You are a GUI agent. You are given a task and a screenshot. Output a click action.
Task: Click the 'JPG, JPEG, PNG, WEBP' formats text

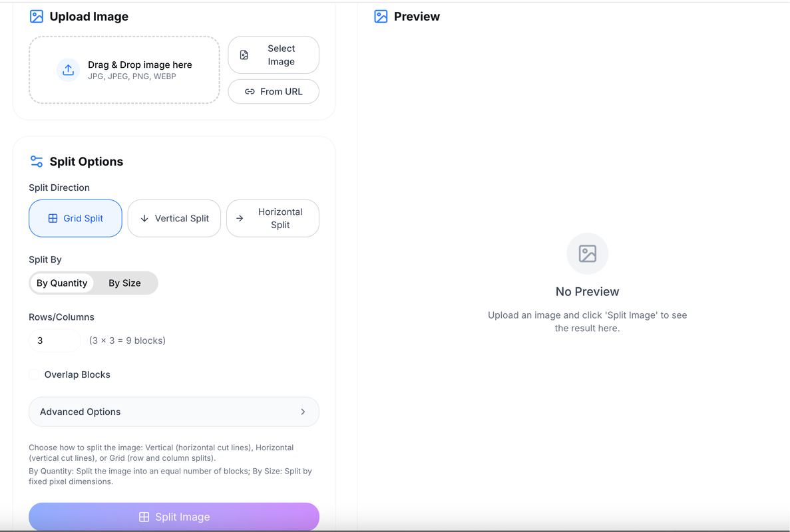point(132,76)
